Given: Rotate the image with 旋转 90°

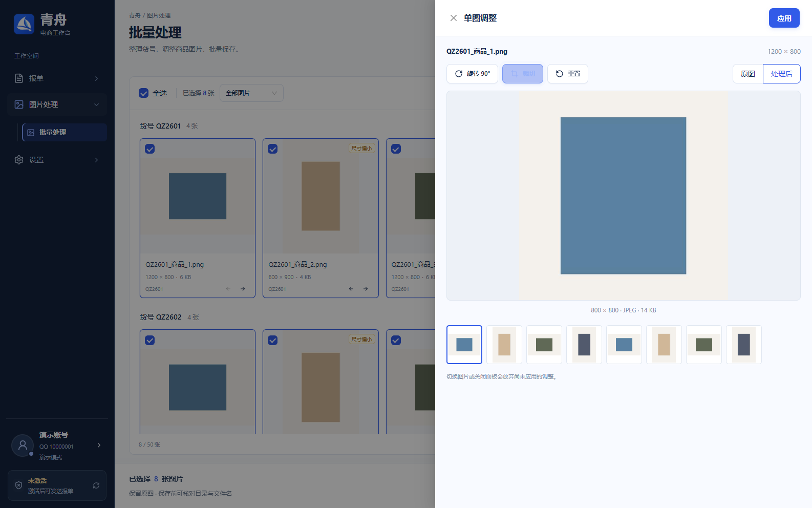Looking at the screenshot, I should pos(472,74).
